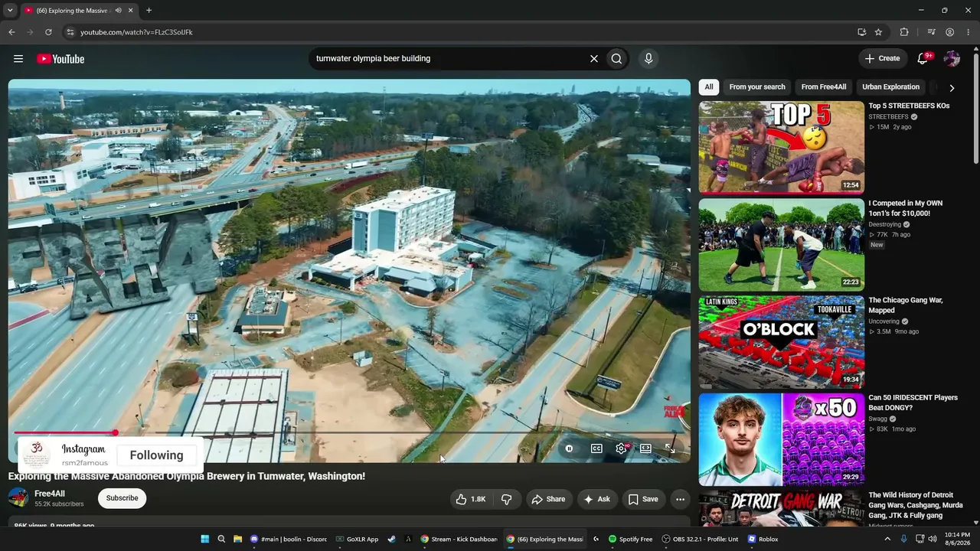Select the Urban Exploration chip
Screen dimensions: 980x551
(891, 87)
